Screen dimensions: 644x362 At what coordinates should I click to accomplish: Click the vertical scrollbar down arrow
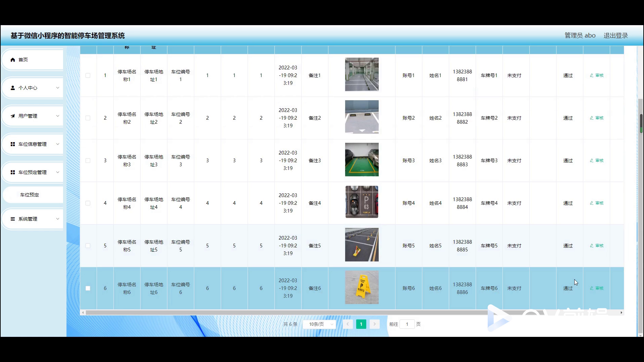[x=641, y=336]
